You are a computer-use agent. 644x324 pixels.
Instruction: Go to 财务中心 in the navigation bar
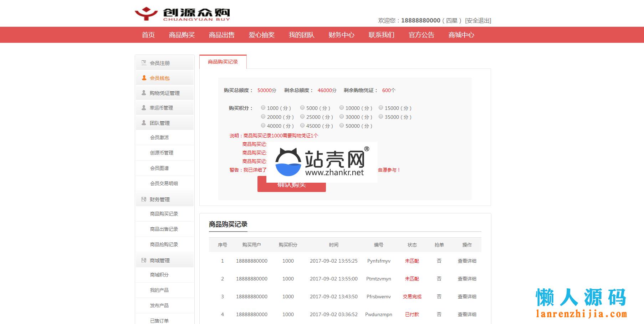coord(342,35)
